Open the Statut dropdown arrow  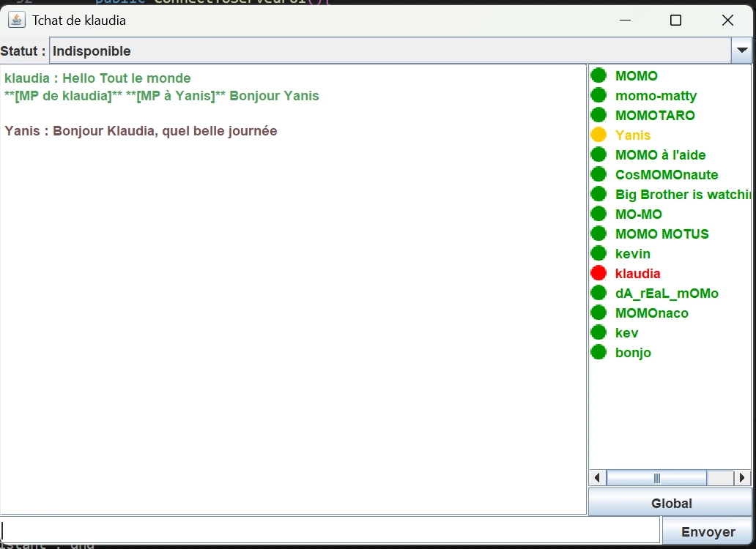[x=741, y=51]
